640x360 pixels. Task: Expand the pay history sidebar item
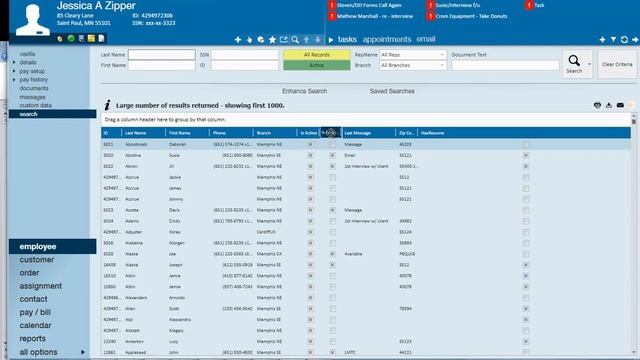click(15, 80)
